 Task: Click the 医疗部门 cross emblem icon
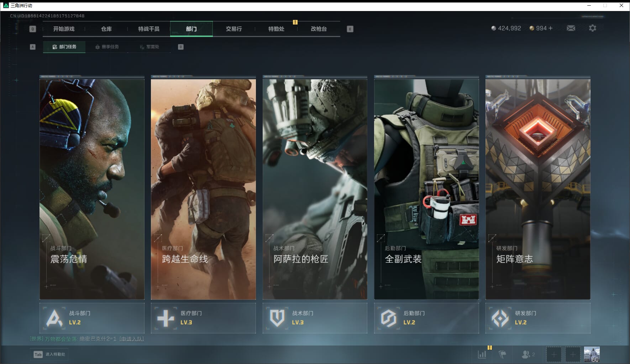(x=166, y=318)
